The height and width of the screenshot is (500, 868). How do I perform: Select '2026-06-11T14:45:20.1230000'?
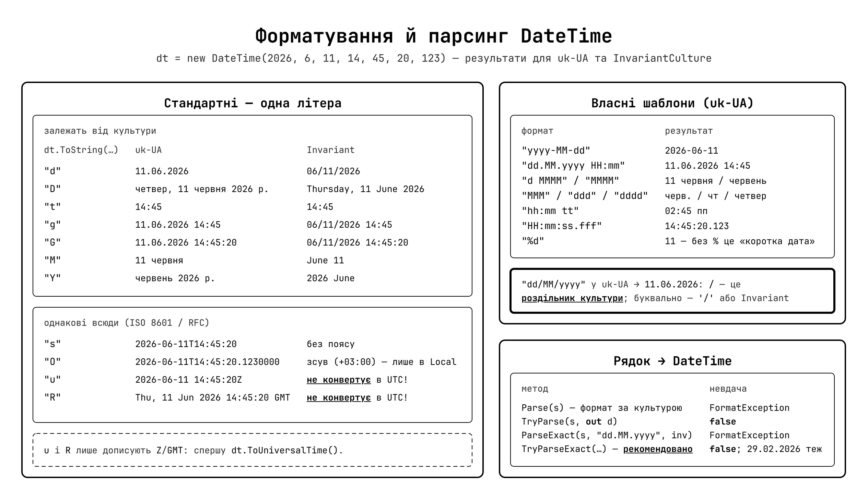point(207,361)
